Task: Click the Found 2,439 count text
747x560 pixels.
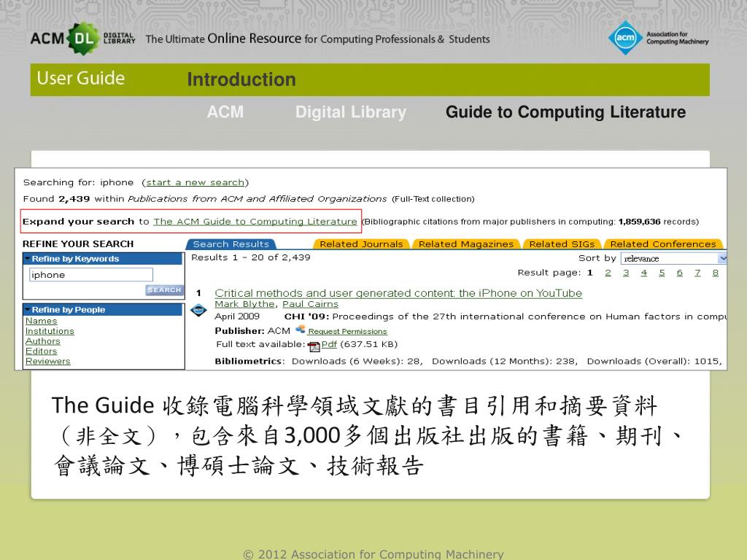Action: click(x=56, y=199)
